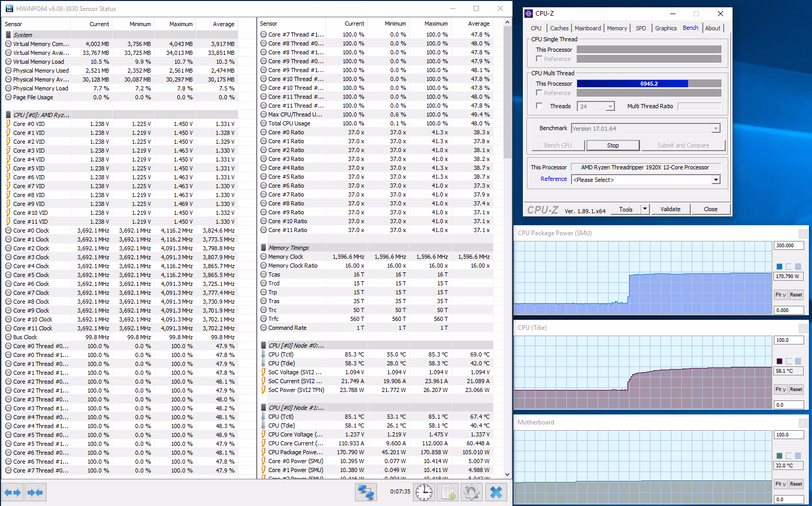This screenshot has height=506, width=812.
Task: Click the 300.000 maximum value field of the power graph
Action: 788,246
